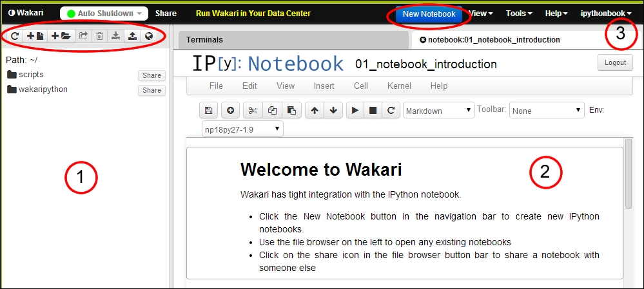Open the Toolbar None dropdown

pyautogui.click(x=547, y=110)
